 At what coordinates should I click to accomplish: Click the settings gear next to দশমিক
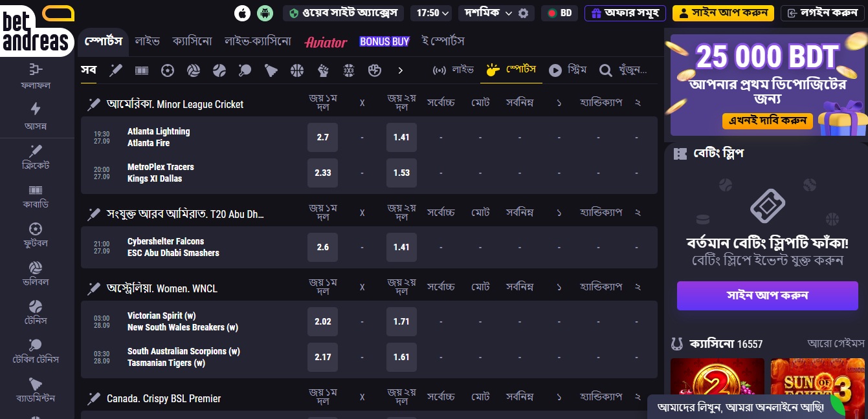pos(523,13)
